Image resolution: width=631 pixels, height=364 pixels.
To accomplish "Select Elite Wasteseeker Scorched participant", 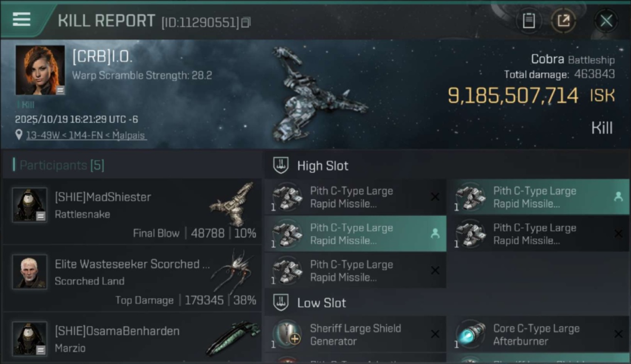I will point(131,279).
